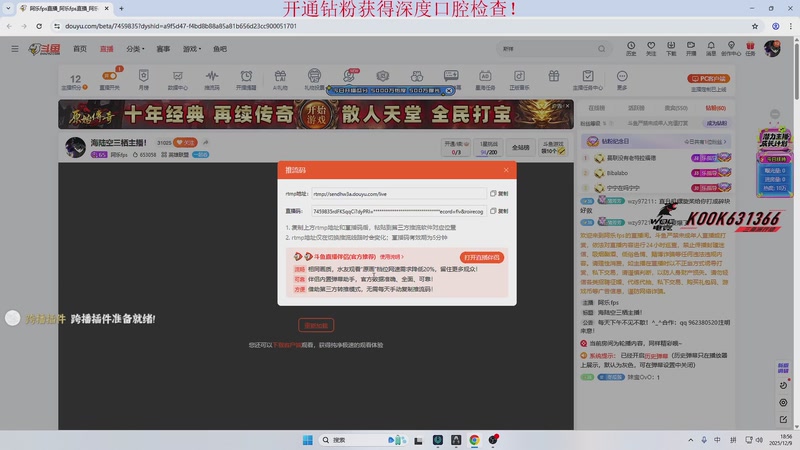Click the 打开直播伴侣 orange button
Image resolution: width=800 pixels, height=450 pixels.
coord(482,257)
